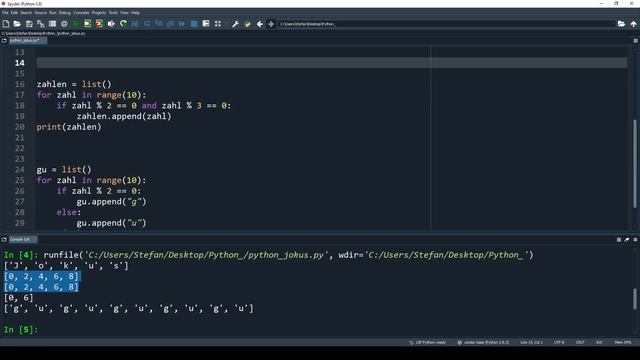Step return debug icon
The width and height of the screenshot is (640, 360).
coord(170,24)
